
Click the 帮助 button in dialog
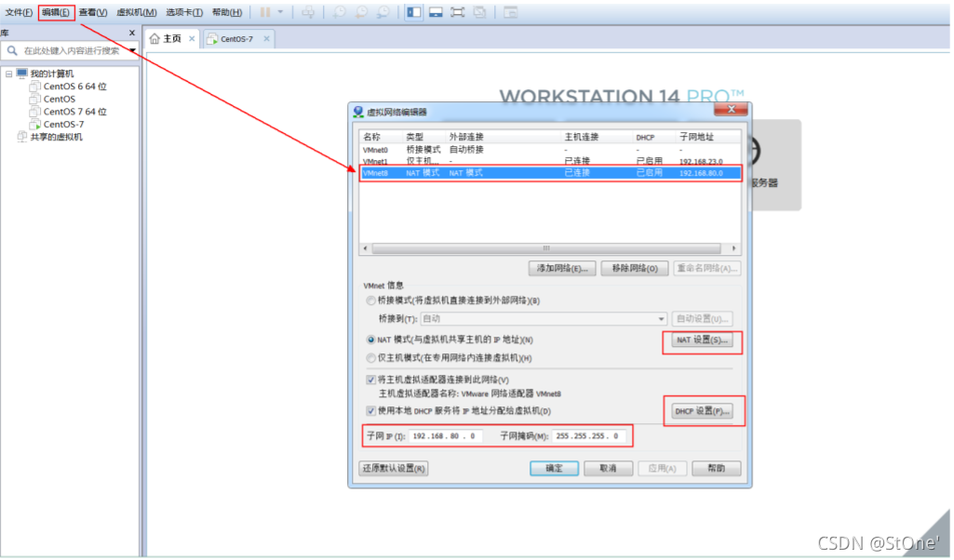(717, 469)
